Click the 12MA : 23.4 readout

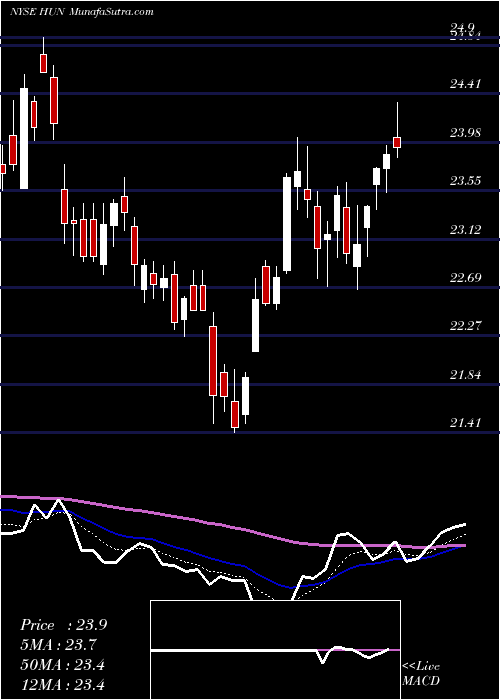click(62, 684)
